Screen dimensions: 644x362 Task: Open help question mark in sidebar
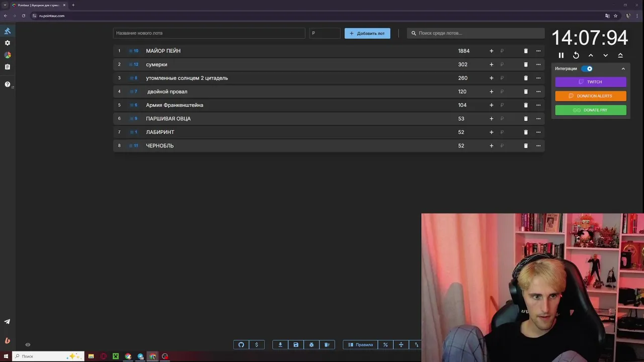pyautogui.click(x=8, y=84)
